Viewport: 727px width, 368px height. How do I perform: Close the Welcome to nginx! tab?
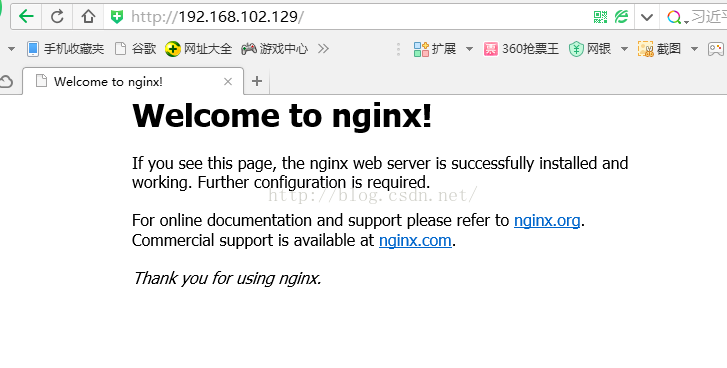coord(228,82)
